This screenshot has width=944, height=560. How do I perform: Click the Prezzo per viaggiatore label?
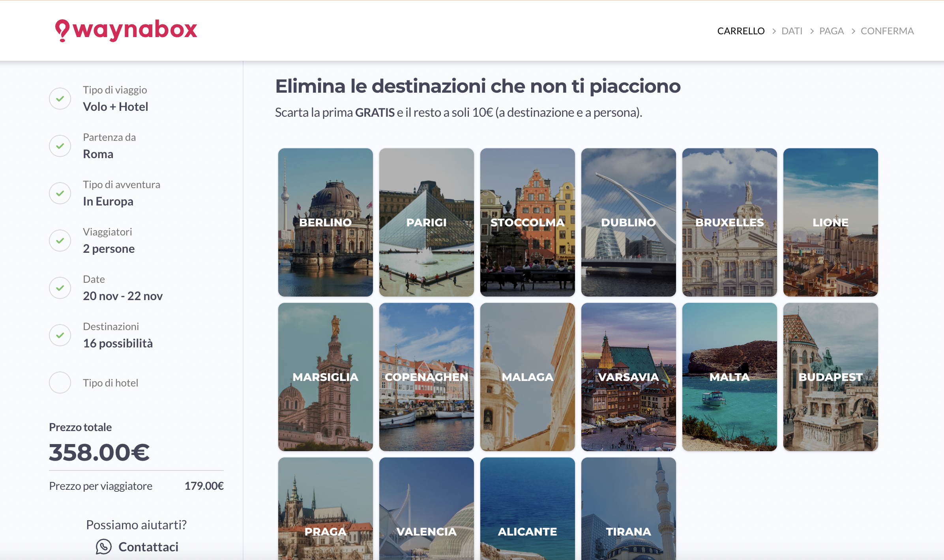click(x=101, y=486)
